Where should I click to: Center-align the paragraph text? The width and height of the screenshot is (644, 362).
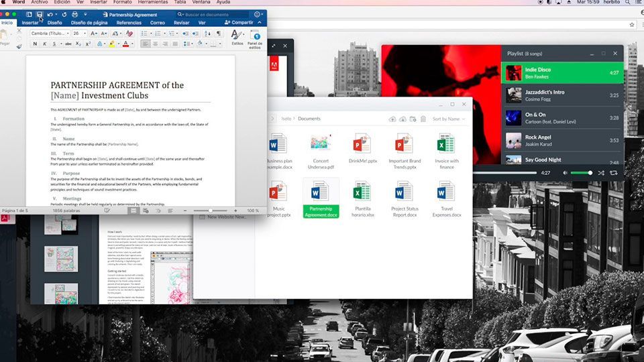[155, 44]
